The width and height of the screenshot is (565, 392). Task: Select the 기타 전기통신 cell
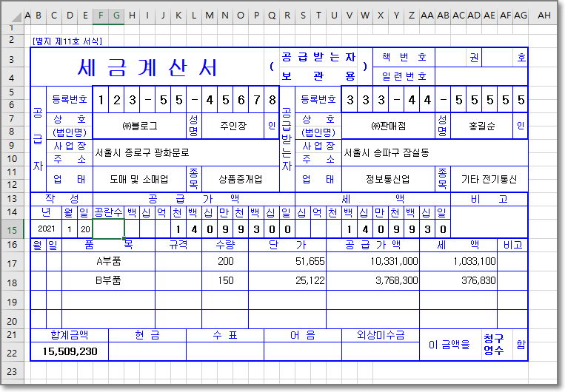(x=489, y=179)
